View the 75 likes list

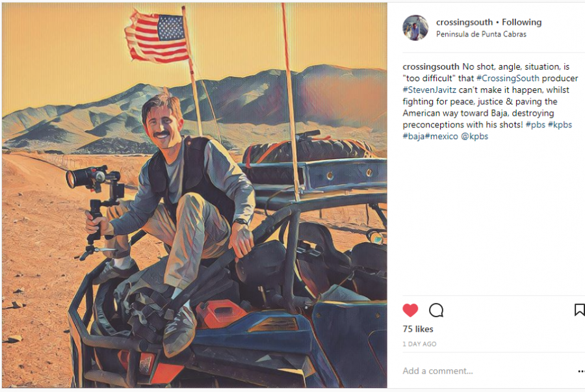click(x=417, y=330)
